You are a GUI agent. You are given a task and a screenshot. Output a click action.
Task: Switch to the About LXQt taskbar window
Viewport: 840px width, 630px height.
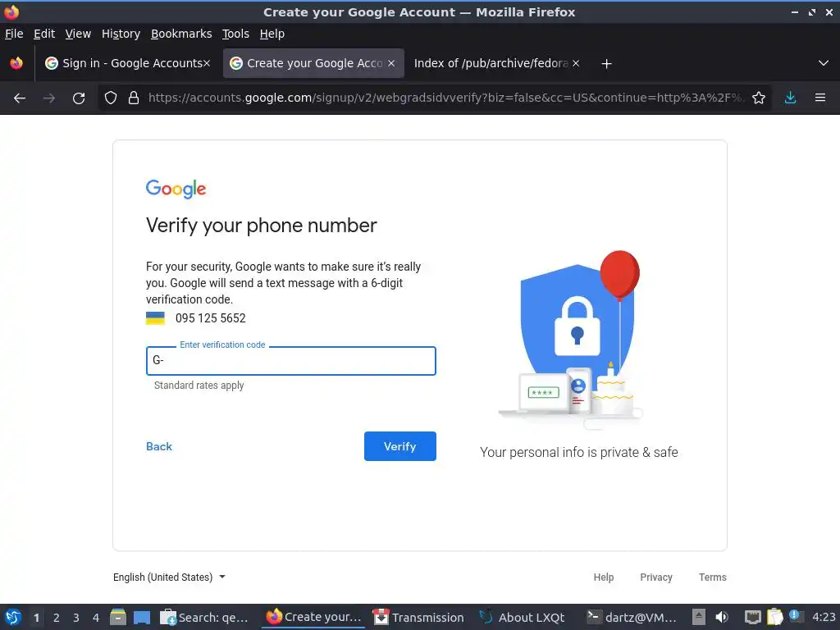(x=522, y=617)
